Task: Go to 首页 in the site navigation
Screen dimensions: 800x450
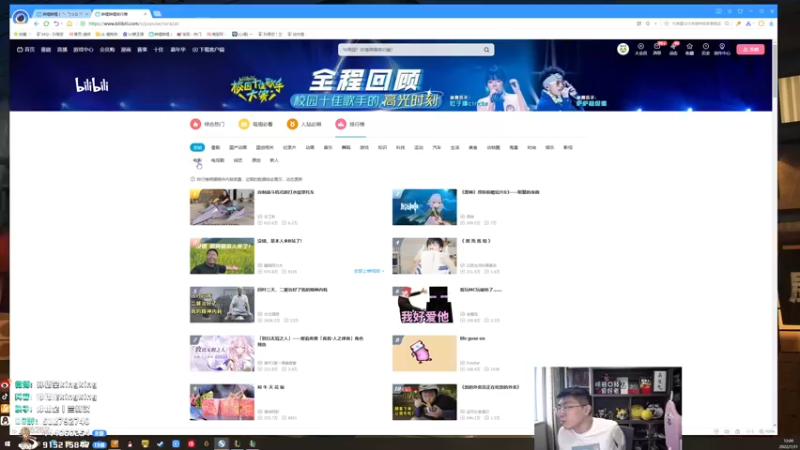Action: tap(26, 49)
